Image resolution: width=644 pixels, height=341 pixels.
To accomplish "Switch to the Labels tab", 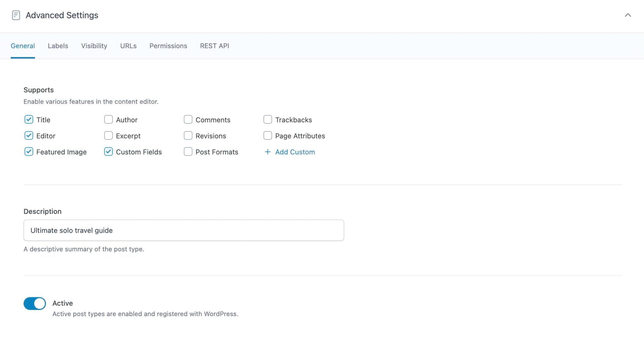I will click(58, 46).
